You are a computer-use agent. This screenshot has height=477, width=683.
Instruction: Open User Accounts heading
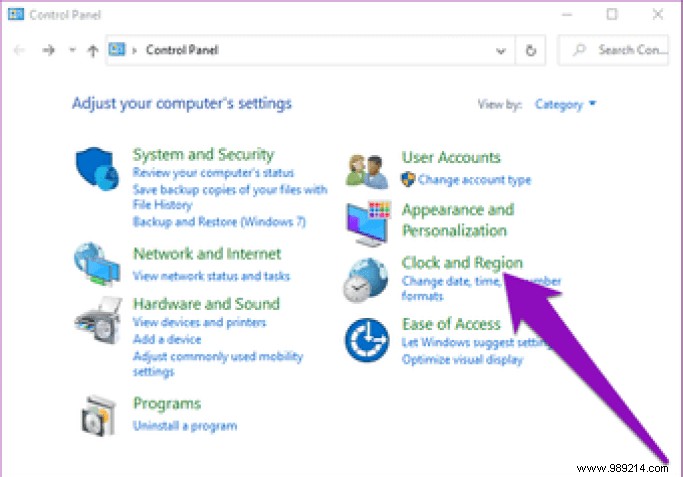[451, 157]
